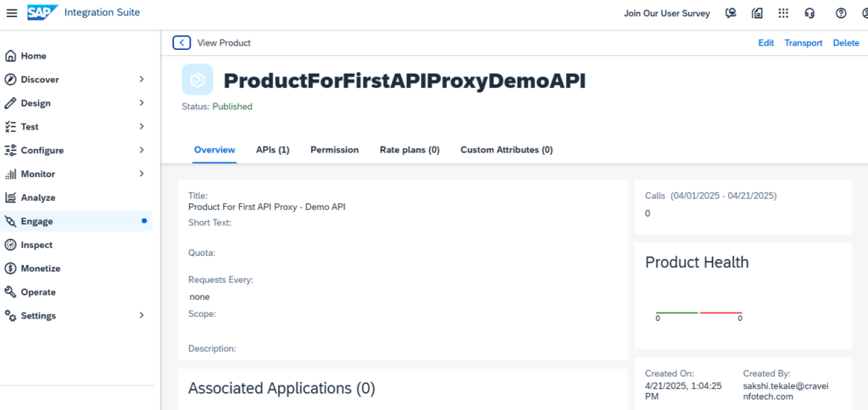Click the Discover compass icon
Screen dimensions: 868x410
click(x=10, y=80)
